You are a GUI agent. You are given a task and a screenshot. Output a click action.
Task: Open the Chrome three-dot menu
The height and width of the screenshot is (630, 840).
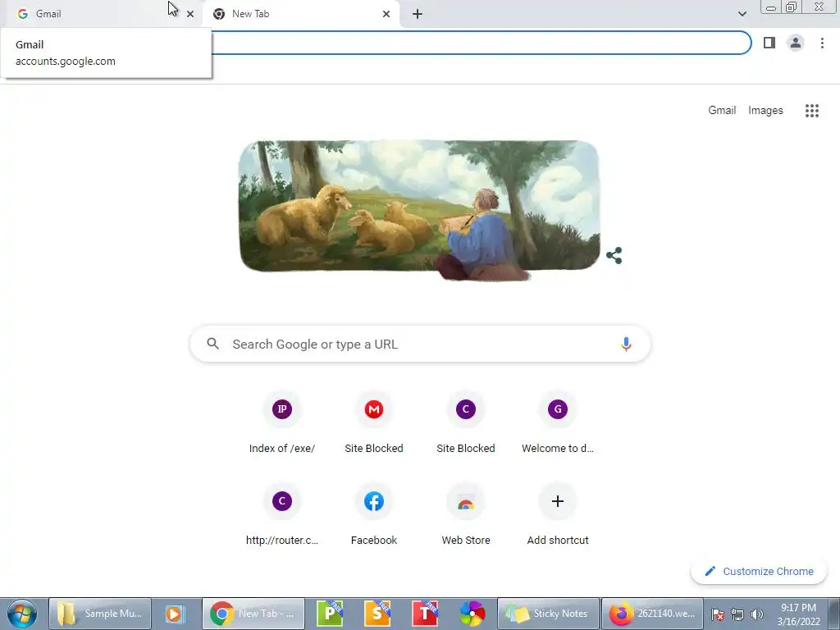822,43
